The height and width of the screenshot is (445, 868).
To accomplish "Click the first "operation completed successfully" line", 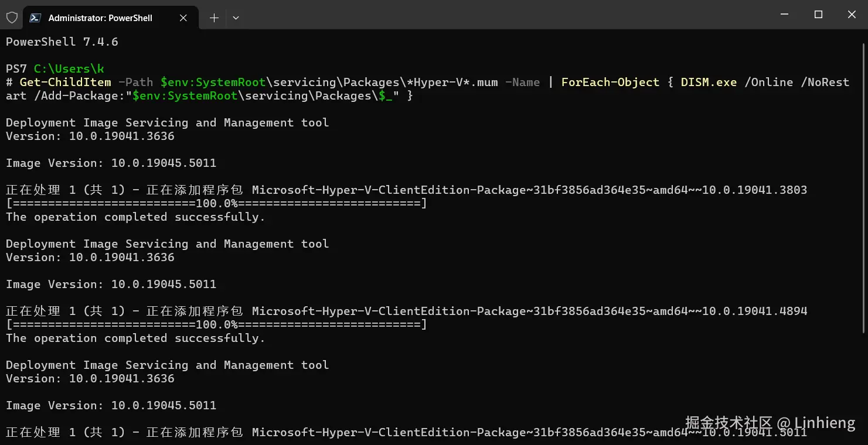I will [135, 217].
